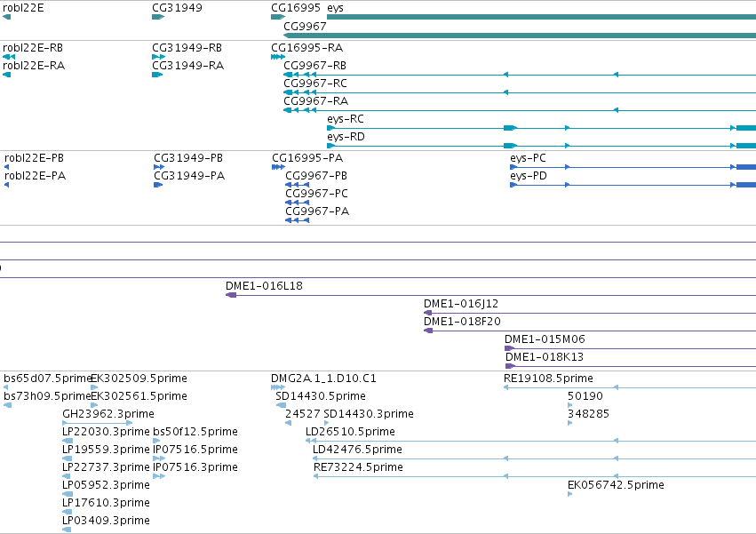Click the 24527 EST label
The width and height of the screenshot is (756, 534).
[303, 414]
